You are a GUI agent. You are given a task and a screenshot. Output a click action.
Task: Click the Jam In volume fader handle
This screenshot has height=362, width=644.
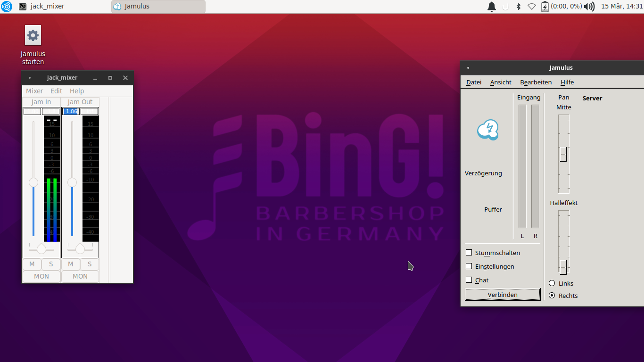(33, 182)
